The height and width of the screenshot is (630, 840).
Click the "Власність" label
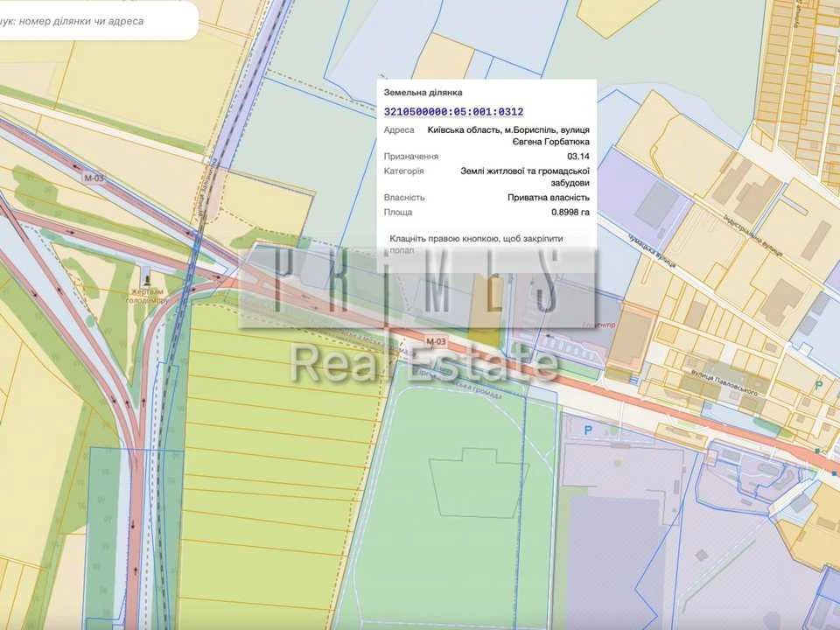pos(404,197)
